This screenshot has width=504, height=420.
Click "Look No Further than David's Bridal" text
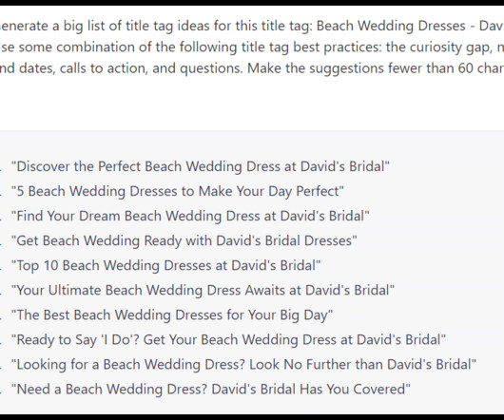click(x=360, y=365)
